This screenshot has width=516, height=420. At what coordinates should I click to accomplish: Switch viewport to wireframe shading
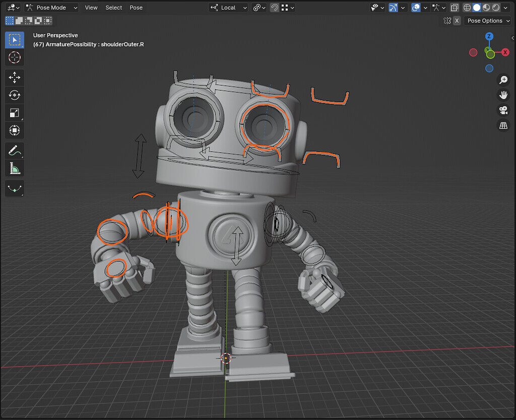(x=467, y=7)
